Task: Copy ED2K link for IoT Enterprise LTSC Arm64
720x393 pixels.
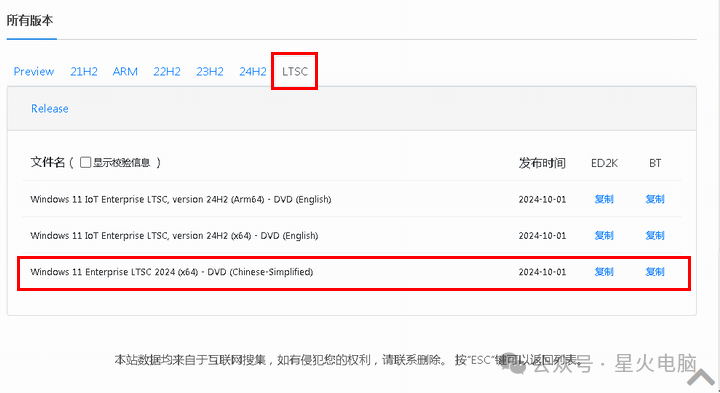Action: (604, 199)
